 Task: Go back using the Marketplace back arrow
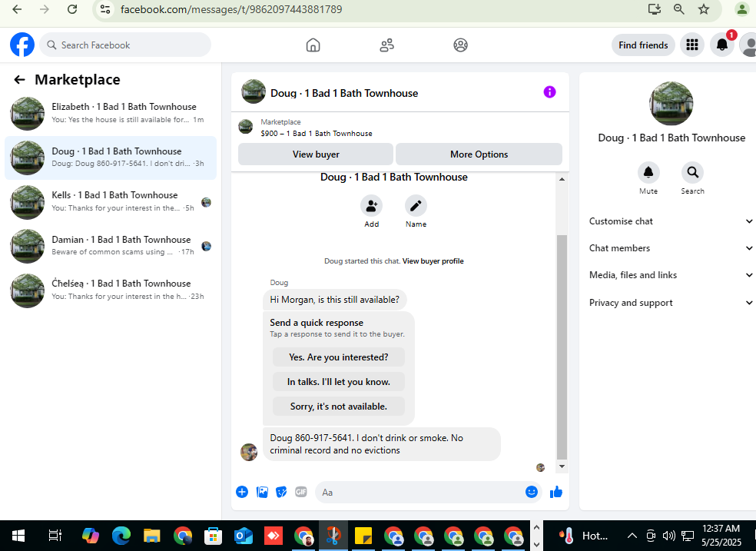[x=19, y=80]
